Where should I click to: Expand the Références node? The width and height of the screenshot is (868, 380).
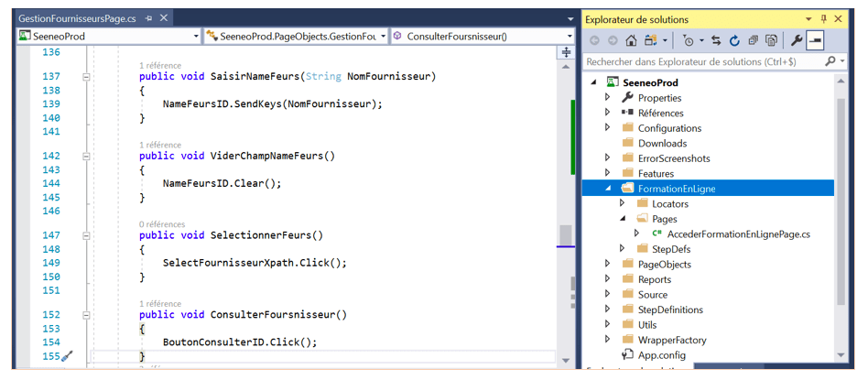[608, 113]
